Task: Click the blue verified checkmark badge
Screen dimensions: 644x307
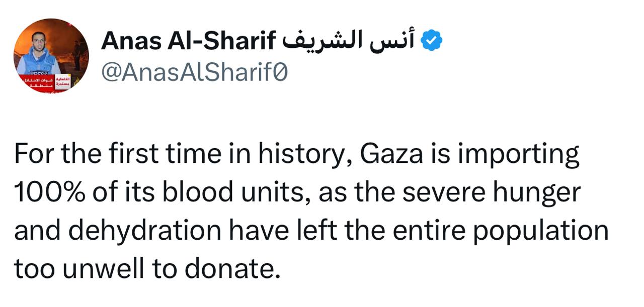Action: [x=431, y=41]
